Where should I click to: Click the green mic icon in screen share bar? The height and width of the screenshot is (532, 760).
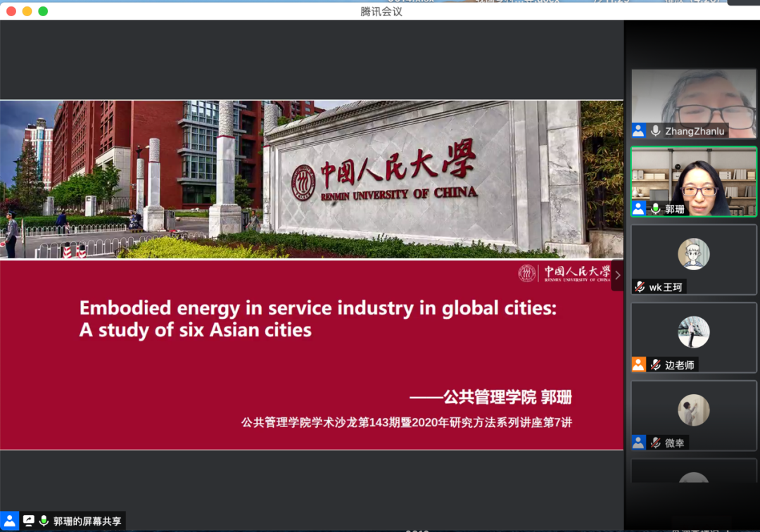pyautogui.click(x=44, y=521)
